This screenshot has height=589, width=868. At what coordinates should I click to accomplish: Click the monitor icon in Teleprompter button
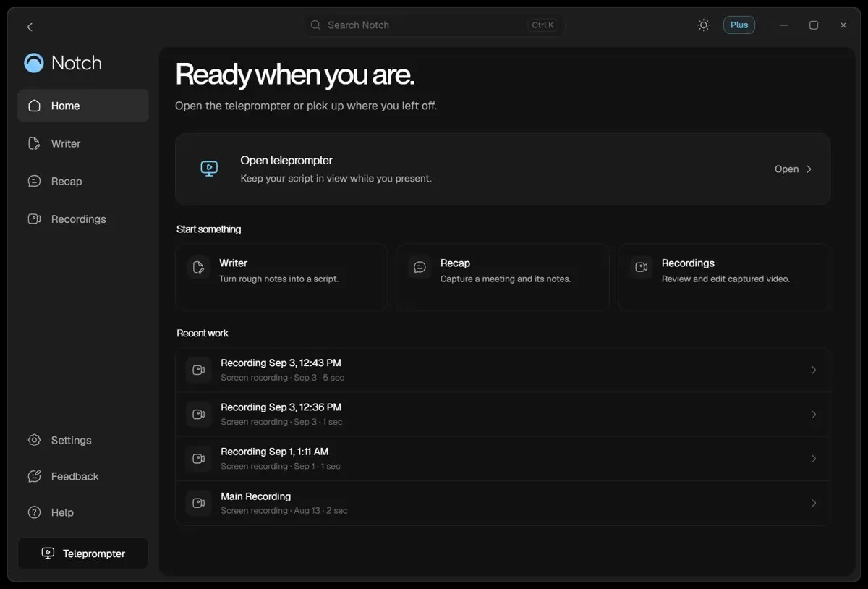(48, 554)
